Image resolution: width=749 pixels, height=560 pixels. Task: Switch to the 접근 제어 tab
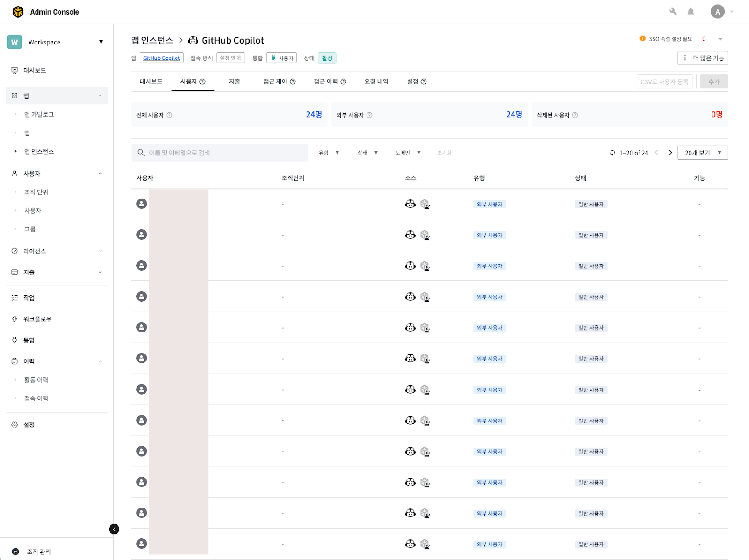click(x=279, y=81)
